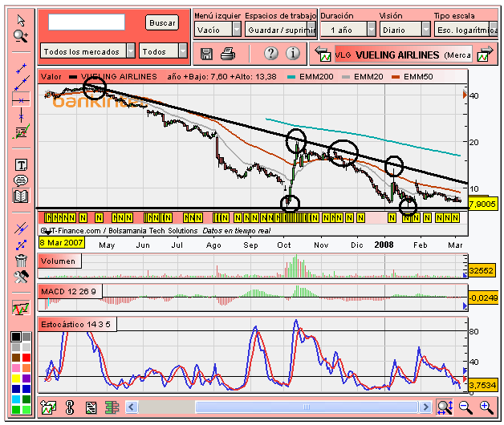Open the Todos los mercados dropdown

[x=87, y=51]
